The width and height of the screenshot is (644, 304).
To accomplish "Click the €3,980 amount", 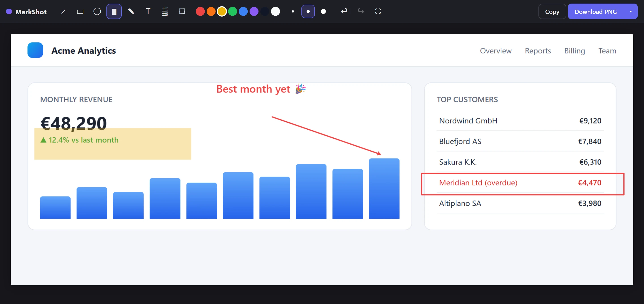I will (x=589, y=203).
